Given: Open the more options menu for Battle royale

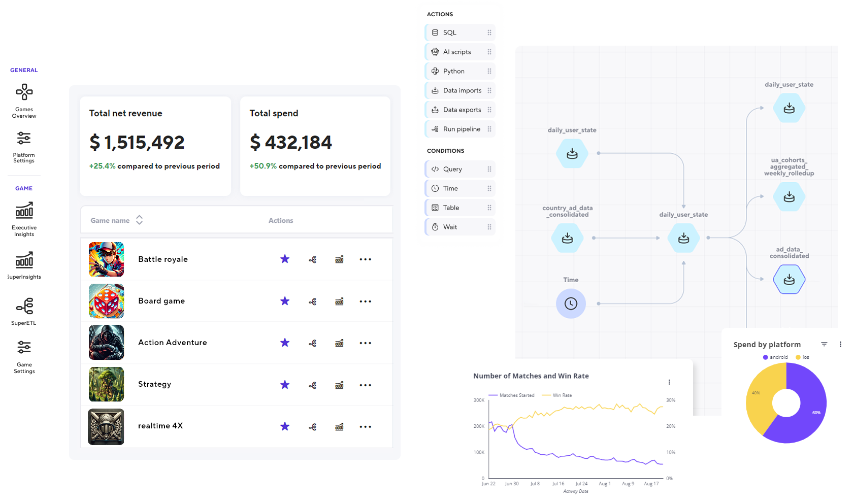Looking at the screenshot, I should (x=366, y=259).
